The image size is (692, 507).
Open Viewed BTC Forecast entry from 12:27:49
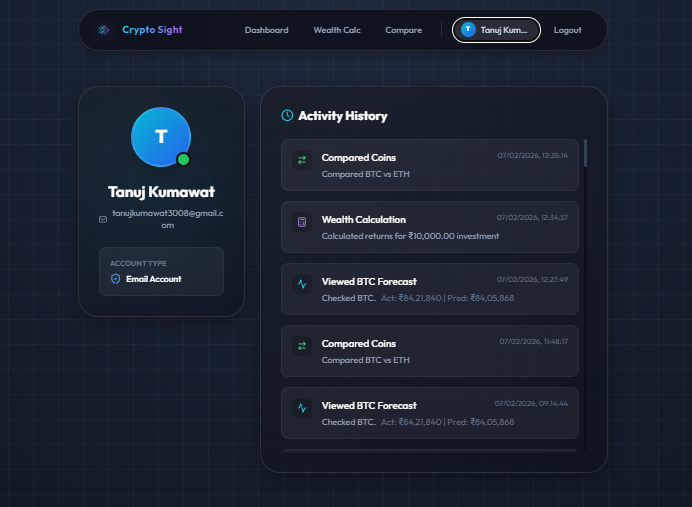[x=430, y=289]
